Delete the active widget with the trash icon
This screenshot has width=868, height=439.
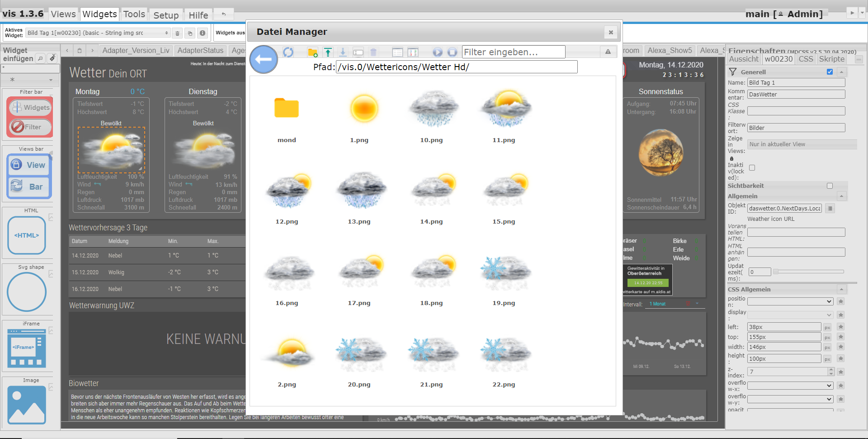[178, 33]
